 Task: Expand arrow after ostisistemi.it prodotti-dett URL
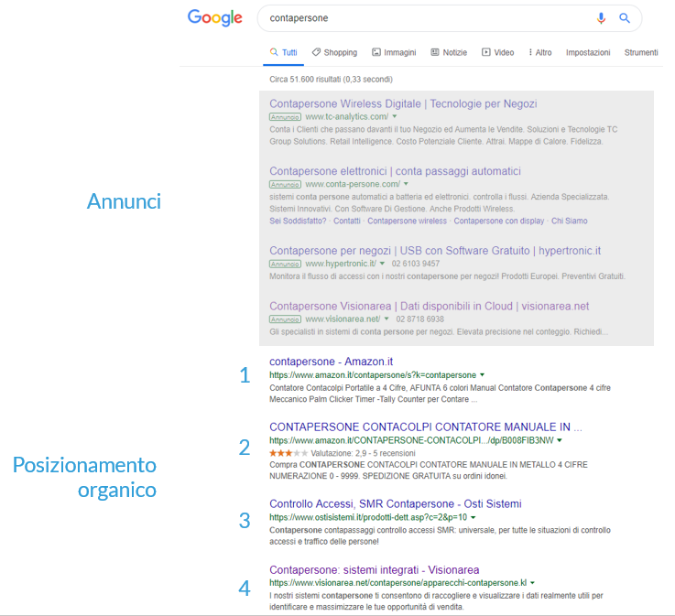tap(474, 517)
